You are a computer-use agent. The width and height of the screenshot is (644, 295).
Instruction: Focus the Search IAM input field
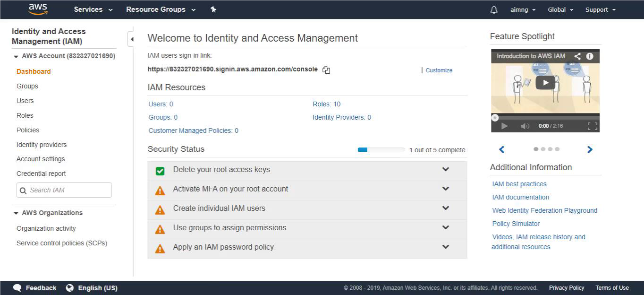coord(64,190)
